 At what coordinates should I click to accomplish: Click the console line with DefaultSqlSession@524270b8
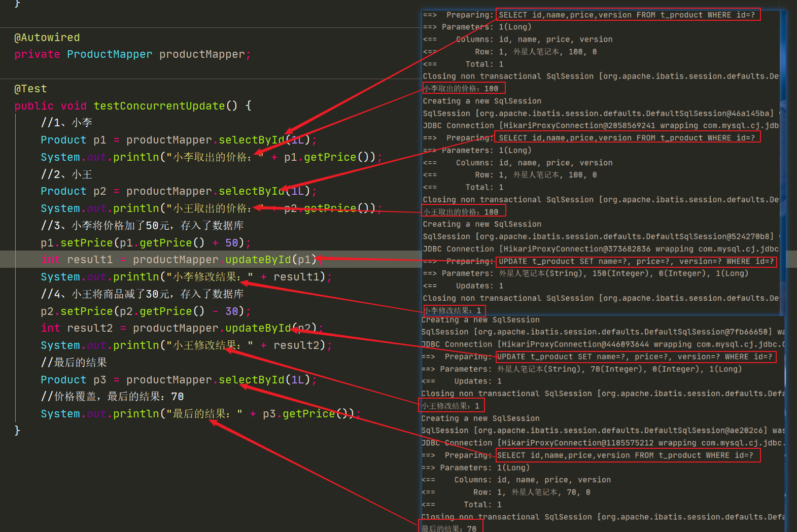pyautogui.click(x=601, y=236)
